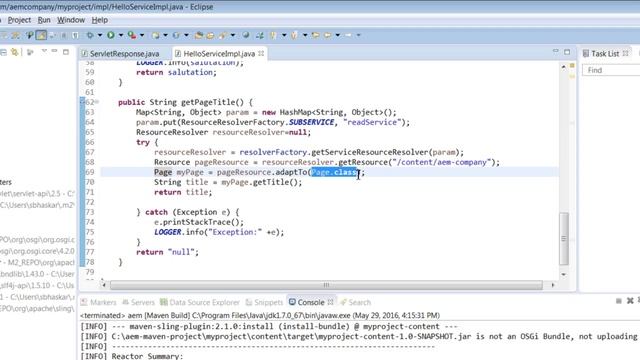Click the Search flashlight icon in toolbar
640x360 pixels.
pyautogui.click(x=222, y=35)
